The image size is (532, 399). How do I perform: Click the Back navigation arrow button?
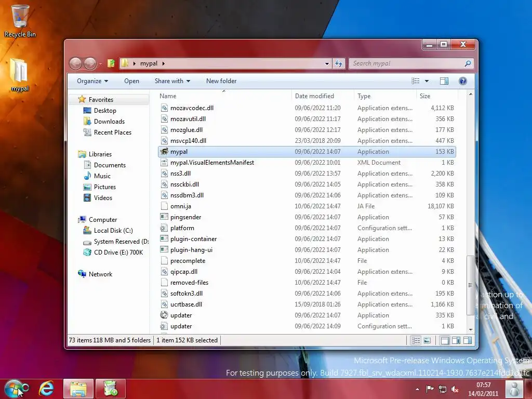[75, 63]
